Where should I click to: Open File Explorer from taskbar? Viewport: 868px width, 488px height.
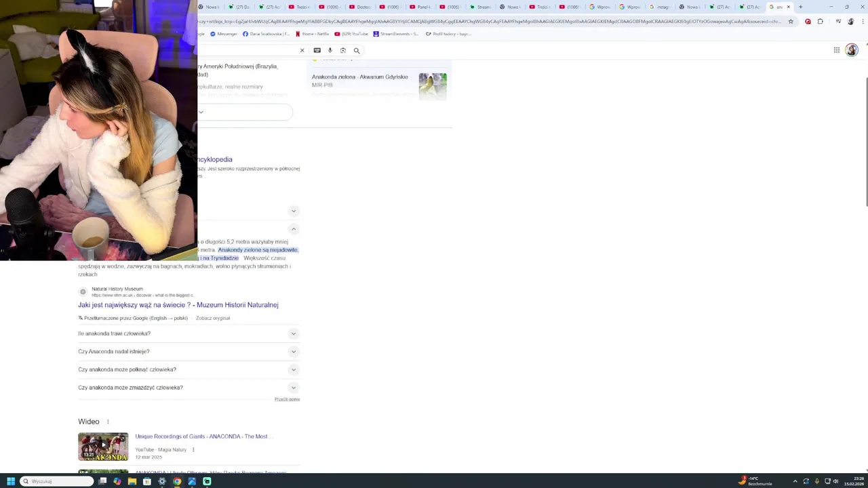point(132,481)
